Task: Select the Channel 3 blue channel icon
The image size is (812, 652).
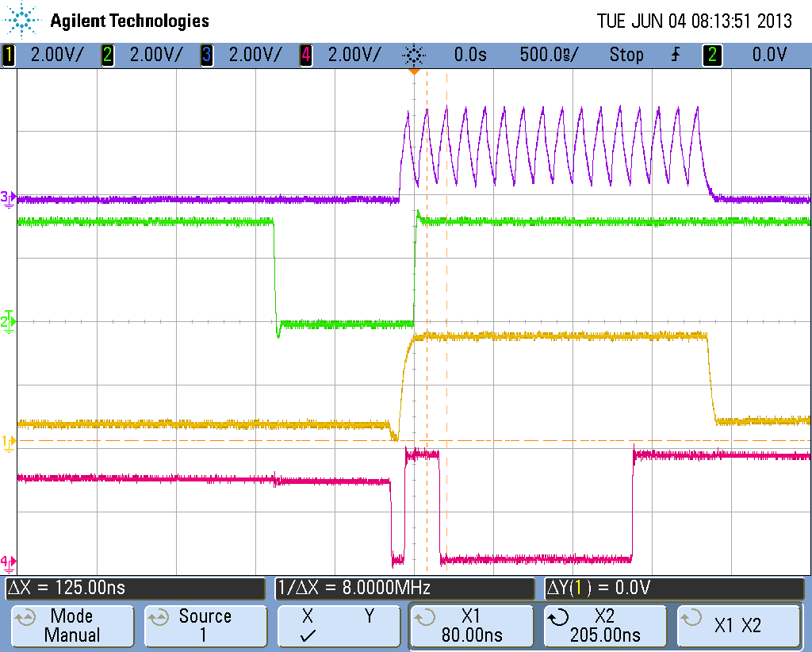Action: [x=209, y=55]
